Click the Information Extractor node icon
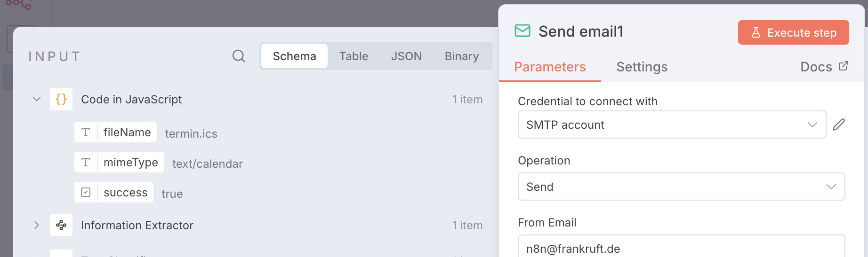 (x=61, y=225)
